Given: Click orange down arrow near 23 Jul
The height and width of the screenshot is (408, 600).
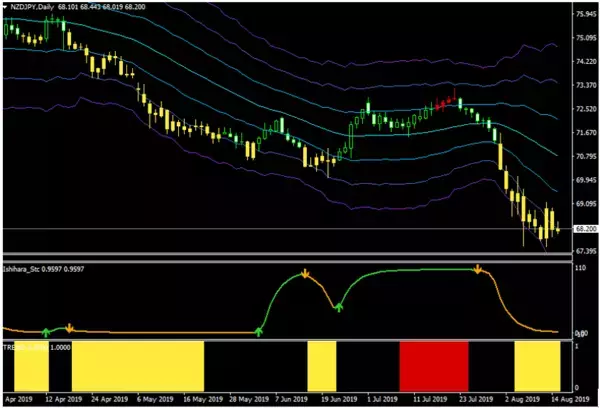Looking at the screenshot, I should 478,270.
